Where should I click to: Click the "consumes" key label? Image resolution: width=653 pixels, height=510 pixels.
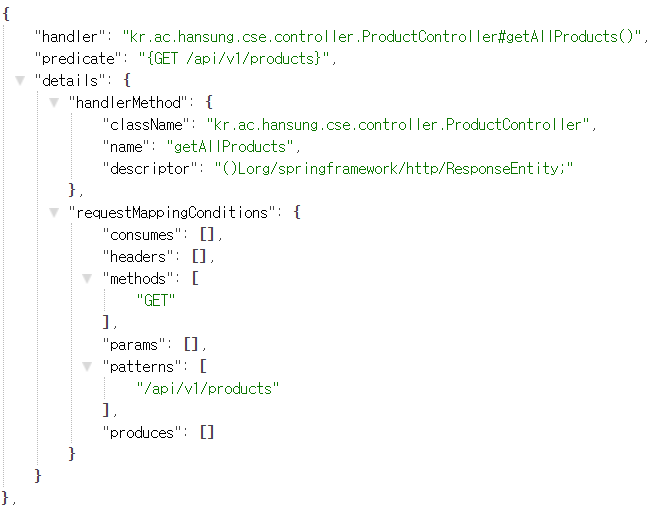coord(142,235)
